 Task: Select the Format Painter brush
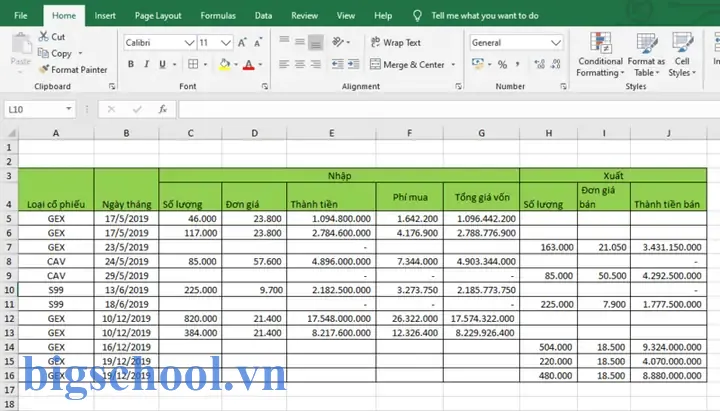tap(44, 69)
